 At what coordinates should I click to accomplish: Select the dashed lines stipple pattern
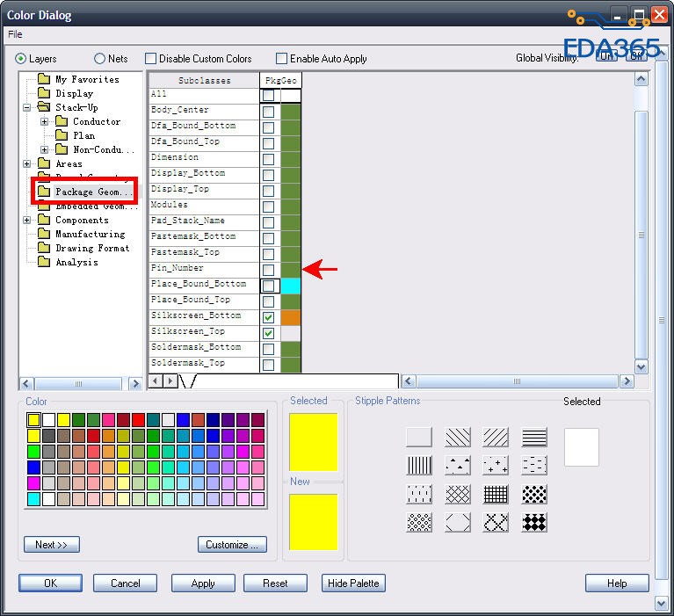[x=534, y=466]
